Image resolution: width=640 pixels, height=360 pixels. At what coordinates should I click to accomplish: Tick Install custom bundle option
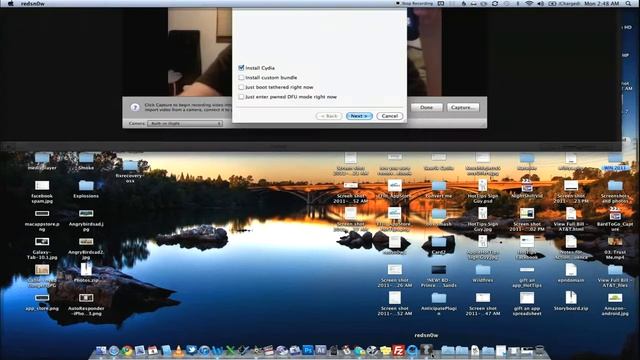click(x=241, y=77)
